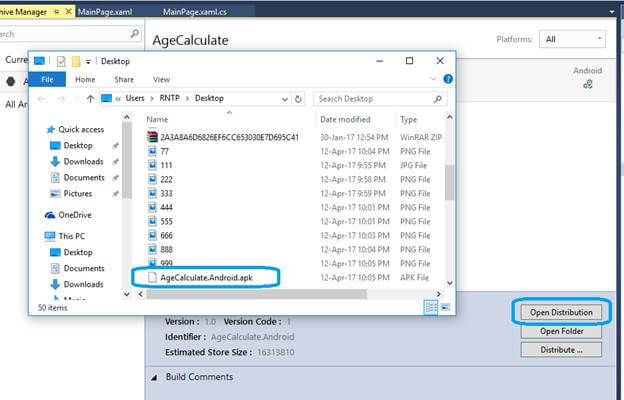This screenshot has height=400, width=624.
Task: Select the file named 444
Action: (160, 207)
